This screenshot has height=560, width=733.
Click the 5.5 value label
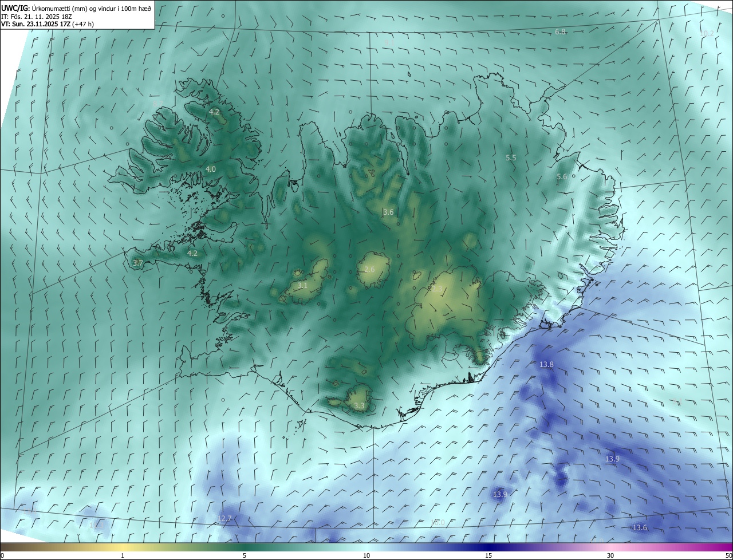click(x=511, y=157)
